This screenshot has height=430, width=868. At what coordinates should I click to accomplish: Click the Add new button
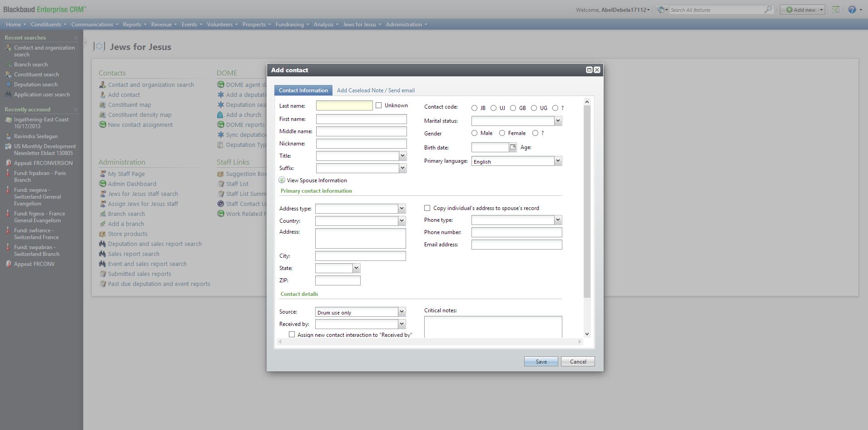pyautogui.click(x=802, y=10)
